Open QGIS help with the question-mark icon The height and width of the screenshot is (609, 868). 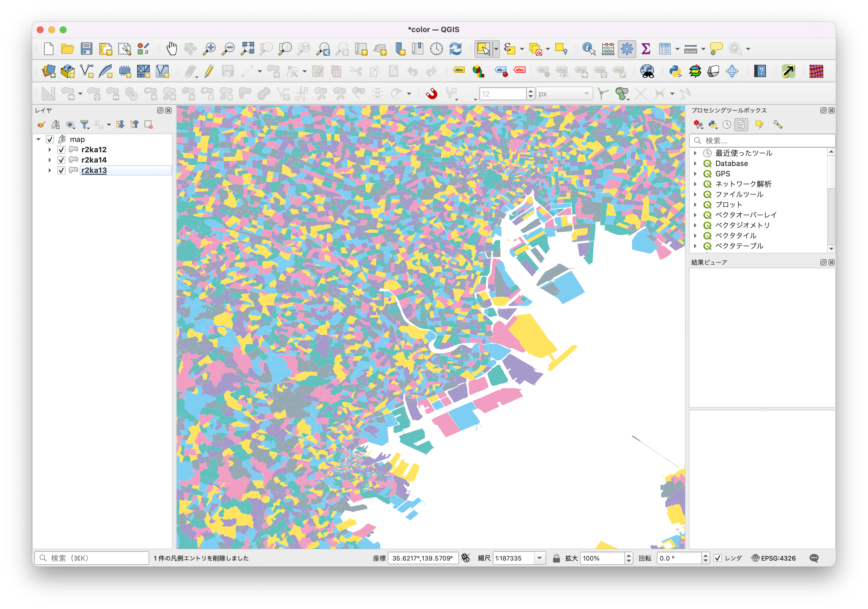coord(760,71)
